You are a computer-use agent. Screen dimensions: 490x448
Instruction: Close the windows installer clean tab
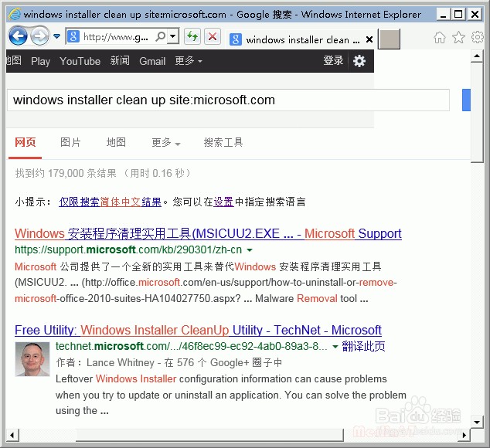(x=369, y=39)
